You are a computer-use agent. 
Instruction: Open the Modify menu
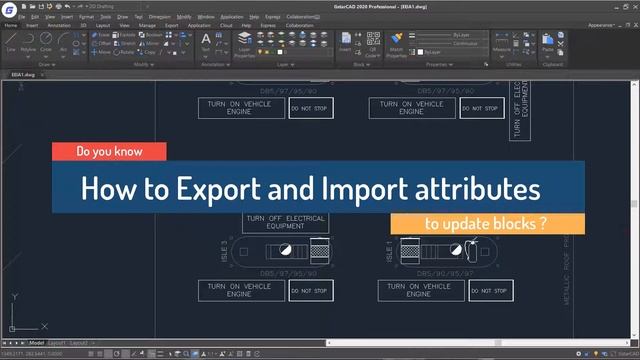[184, 17]
